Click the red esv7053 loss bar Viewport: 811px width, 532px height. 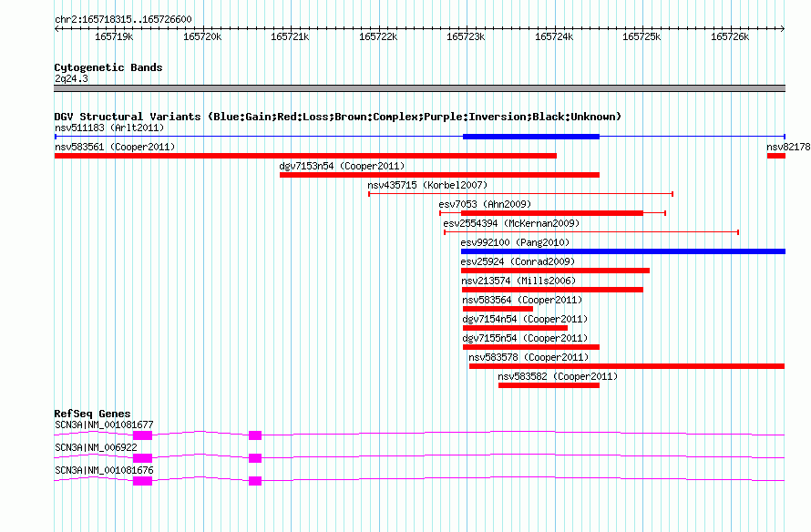pyautogui.click(x=552, y=213)
